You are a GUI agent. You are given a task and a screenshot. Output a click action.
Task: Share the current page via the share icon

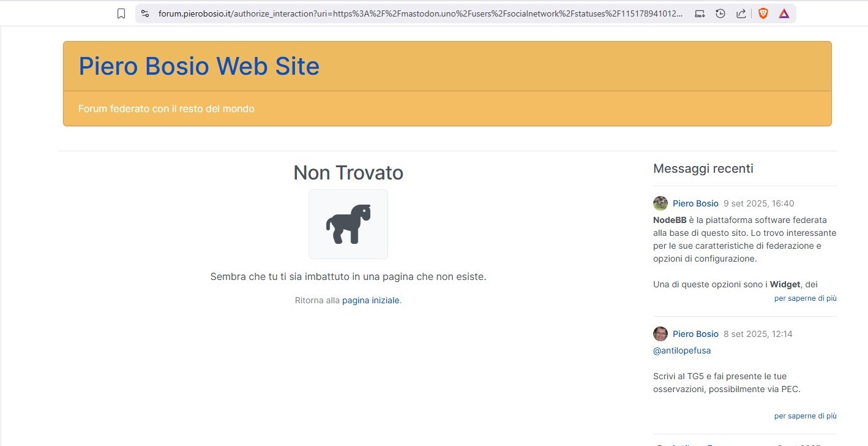pyautogui.click(x=741, y=12)
